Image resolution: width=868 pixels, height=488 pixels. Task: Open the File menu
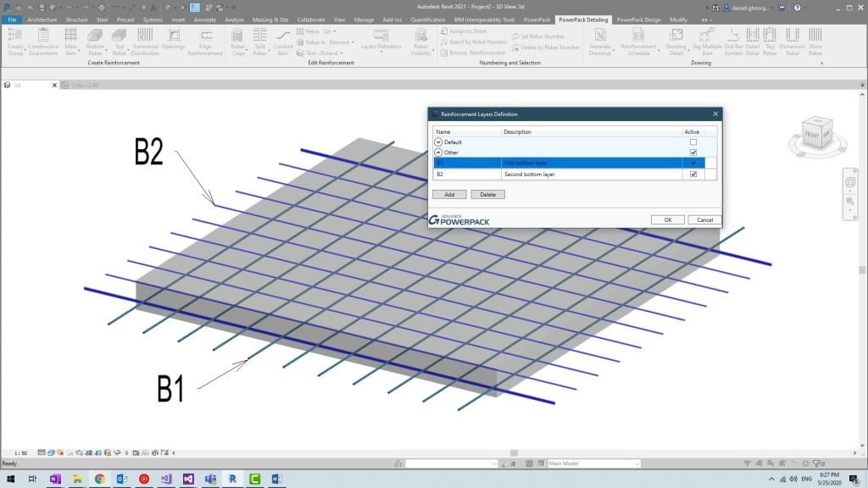[x=12, y=19]
